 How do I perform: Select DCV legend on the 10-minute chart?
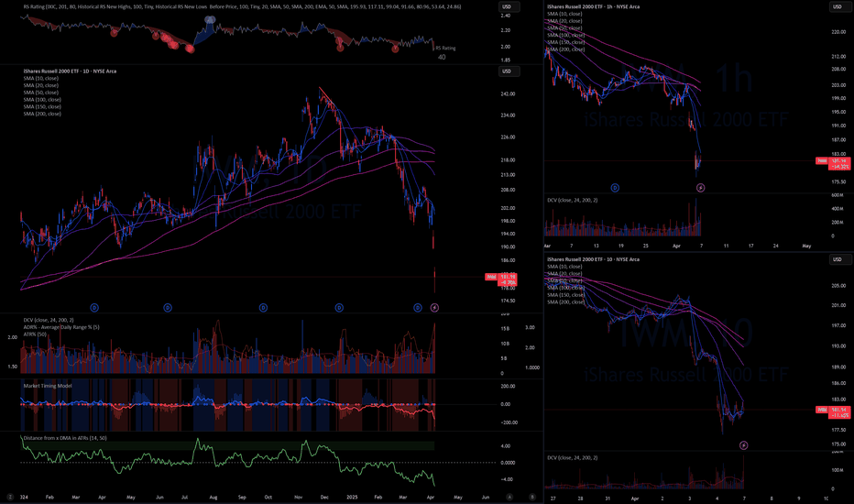click(x=573, y=457)
